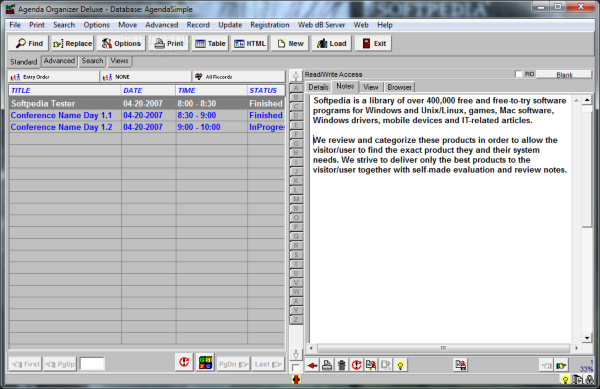The image size is (600, 389).
Task: Open the Replace tool in the toolbar
Action: click(72, 44)
